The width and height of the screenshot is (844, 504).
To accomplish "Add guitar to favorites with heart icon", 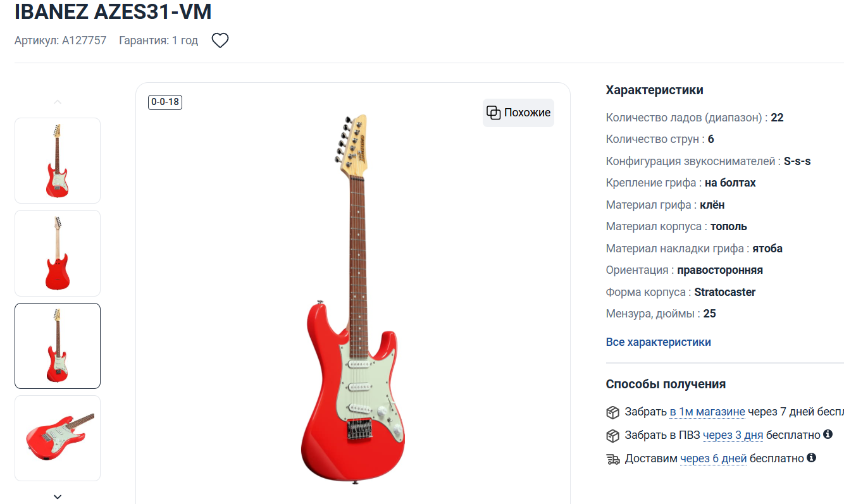I will 220,40.
